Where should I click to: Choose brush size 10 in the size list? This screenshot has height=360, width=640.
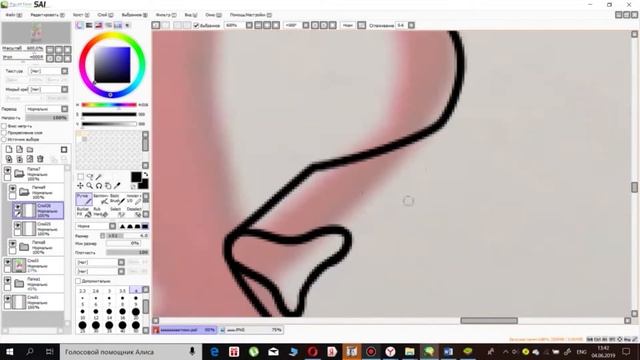coord(82,313)
